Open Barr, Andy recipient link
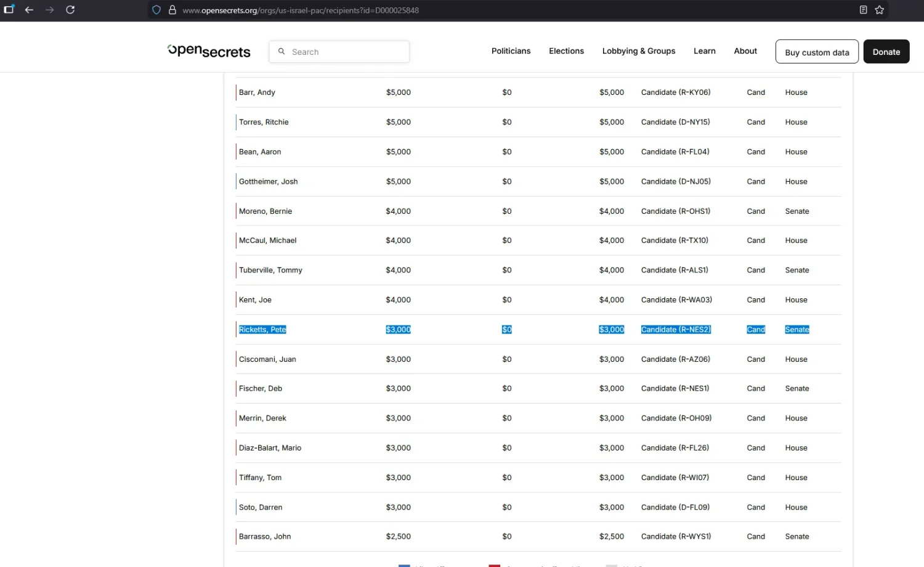This screenshot has height=567, width=924. [x=257, y=92]
